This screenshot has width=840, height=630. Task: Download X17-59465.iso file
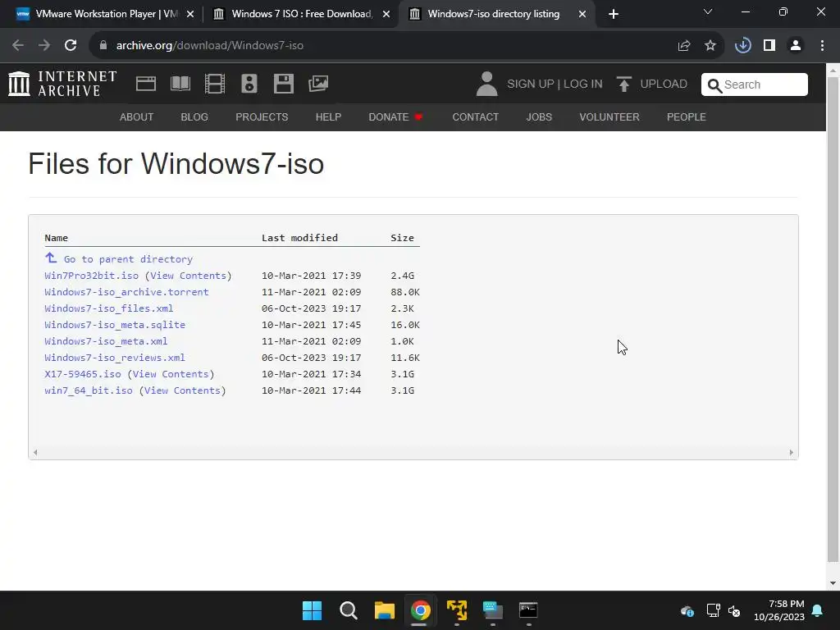[83, 374]
